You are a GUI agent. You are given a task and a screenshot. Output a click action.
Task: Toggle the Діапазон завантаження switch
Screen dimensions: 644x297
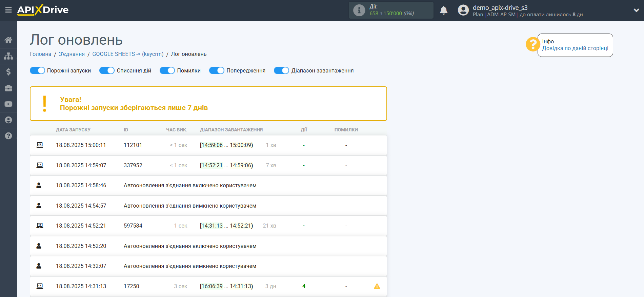point(281,70)
